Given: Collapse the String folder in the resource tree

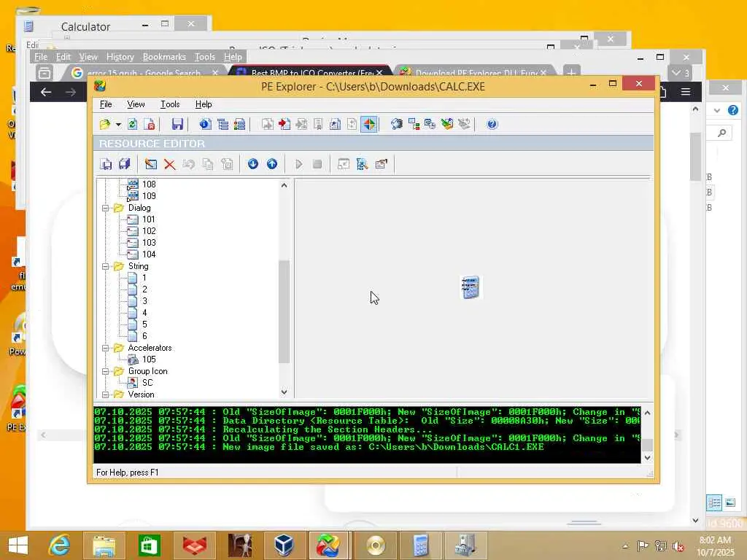Looking at the screenshot, I should pos(105,267).
